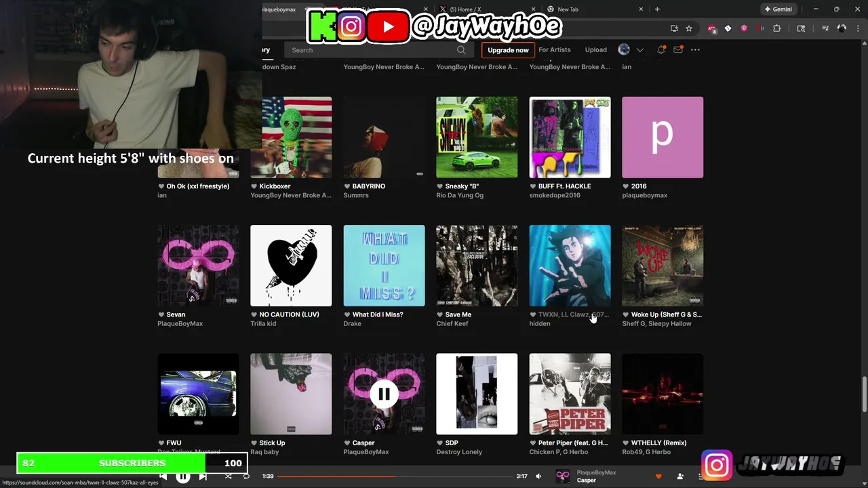Open the Chrome profile avatar
The image size is (868, 488).
pos(842,28)
